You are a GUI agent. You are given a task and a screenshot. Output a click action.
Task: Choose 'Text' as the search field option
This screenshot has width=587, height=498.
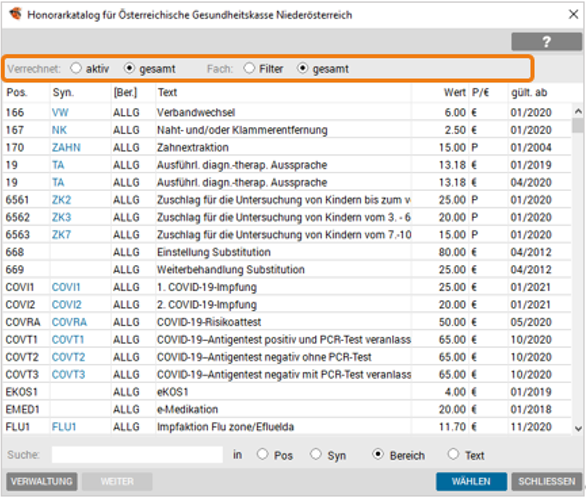click(453, 455)
